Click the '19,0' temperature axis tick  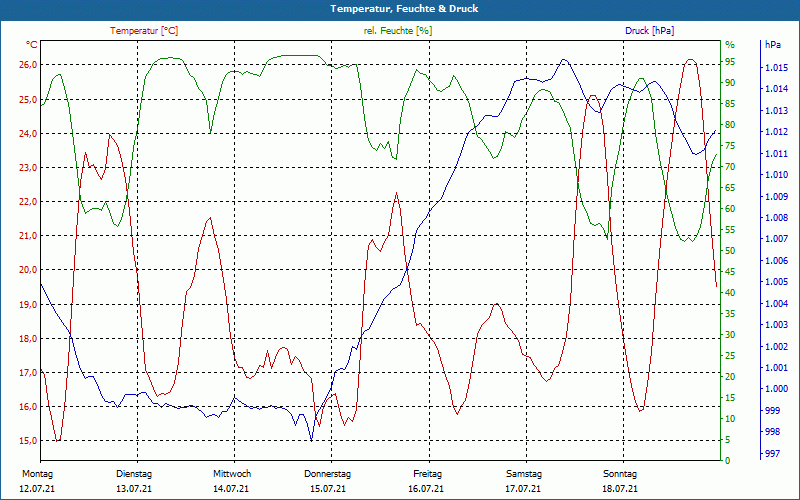(x=28, y=305)
